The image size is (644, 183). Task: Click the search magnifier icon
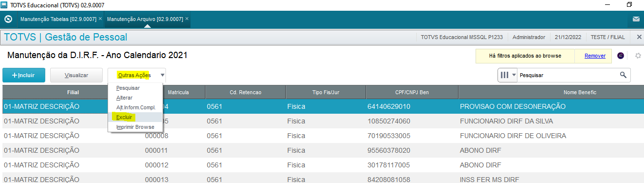point(623,75)
